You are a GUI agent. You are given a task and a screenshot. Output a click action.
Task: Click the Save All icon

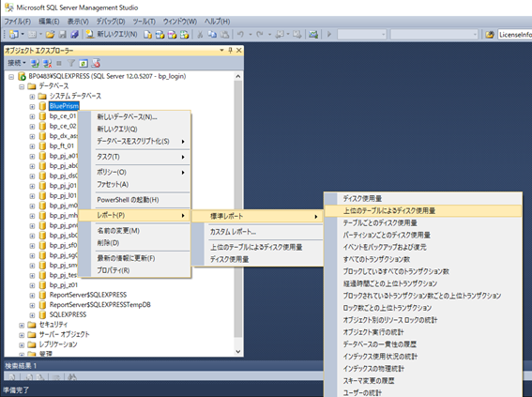click(74, 35)
